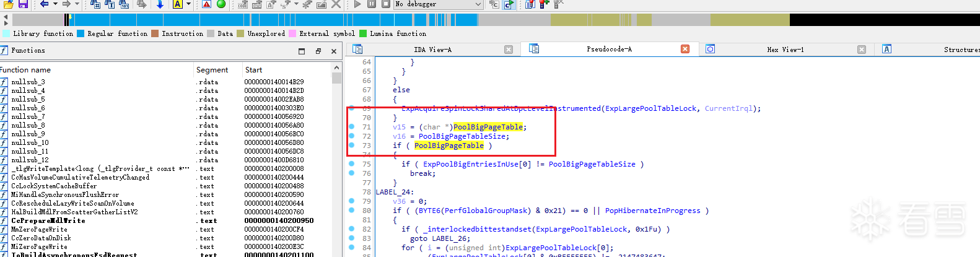
Task: Click the External symbol pink legend swatch
Action: pyautogui.click(x=292, y=33)
